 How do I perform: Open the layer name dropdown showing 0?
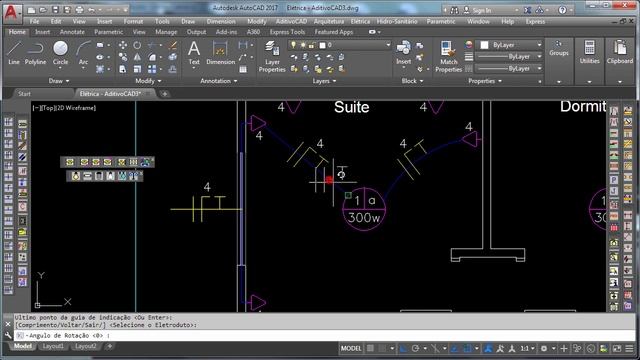pos(340,45)
